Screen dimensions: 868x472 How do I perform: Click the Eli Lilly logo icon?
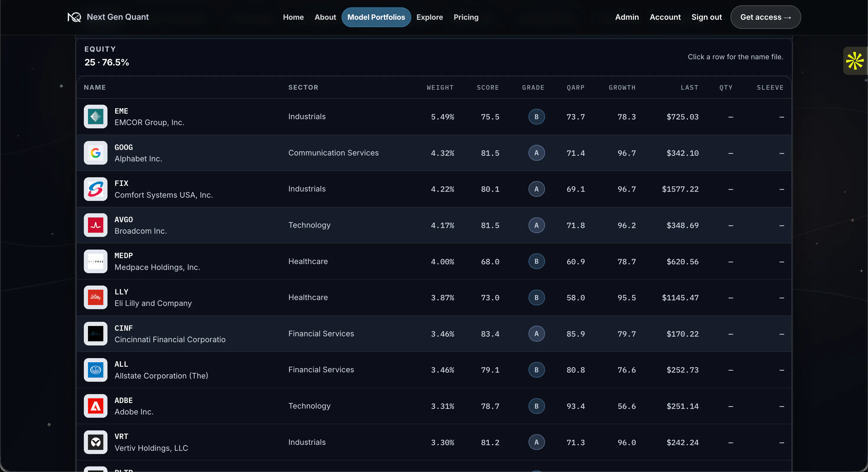click(96, 298)
